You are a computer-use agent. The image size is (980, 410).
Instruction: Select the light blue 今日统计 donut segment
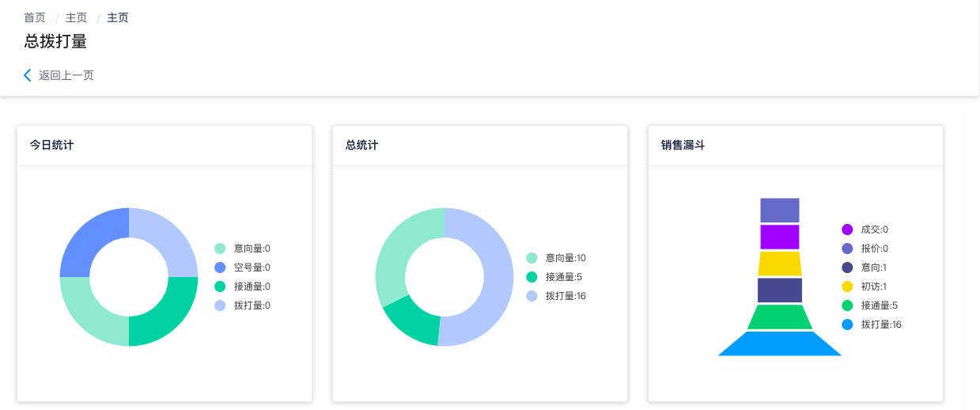165,241
